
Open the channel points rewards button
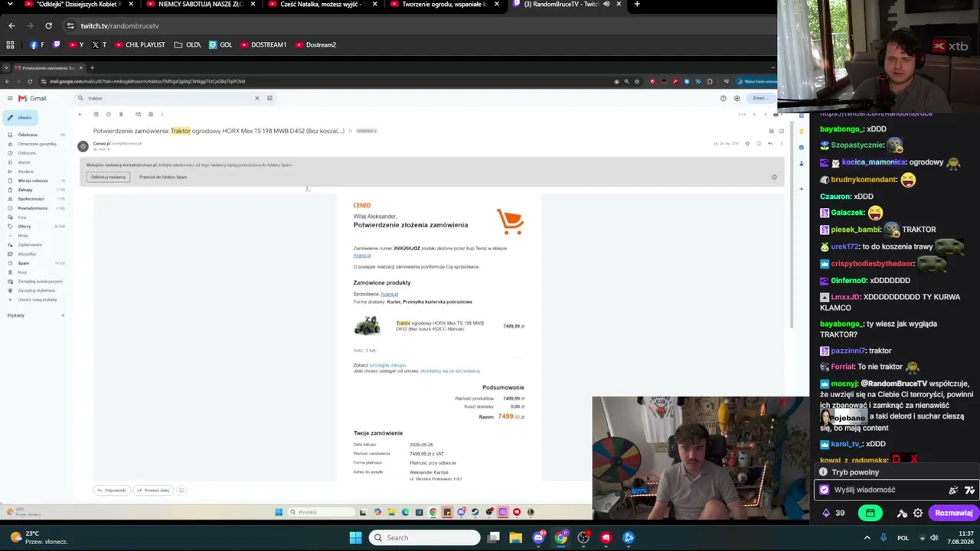coord(871,513)
